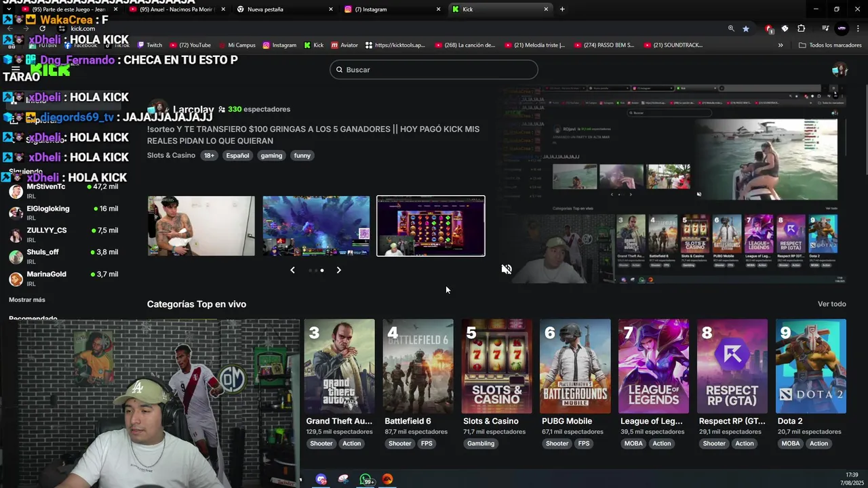Open the red extension with badge 1

(769, 28)
